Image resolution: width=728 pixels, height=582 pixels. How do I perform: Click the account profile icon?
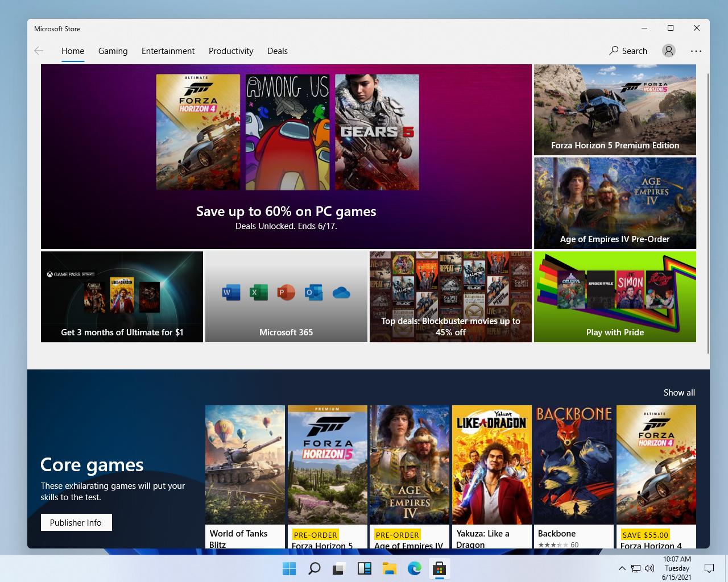(668, 51)
